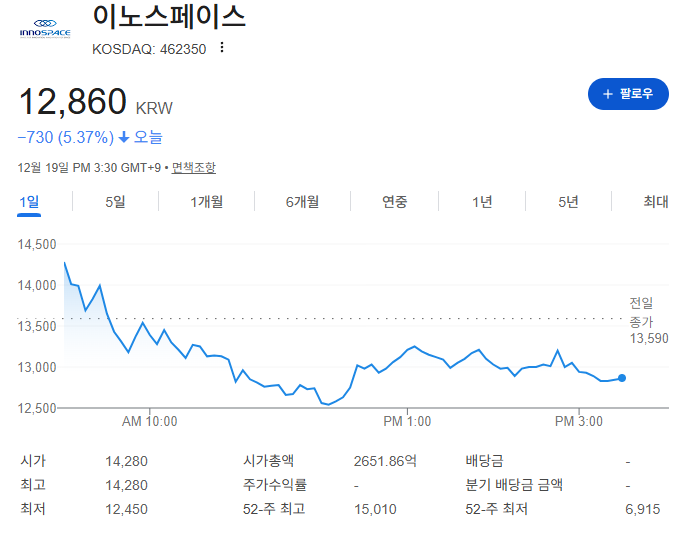Click the 분기 배당금 금액 label
This screenshot has width=689, height=548.
(x=514, y=485)
